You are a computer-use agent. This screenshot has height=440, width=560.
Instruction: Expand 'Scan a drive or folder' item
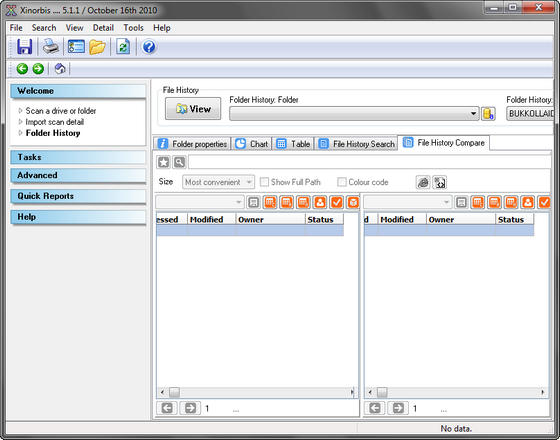coord(61,111)
